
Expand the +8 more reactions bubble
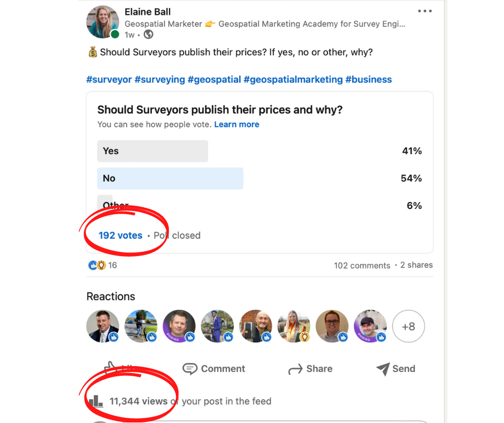pos(408,326)
